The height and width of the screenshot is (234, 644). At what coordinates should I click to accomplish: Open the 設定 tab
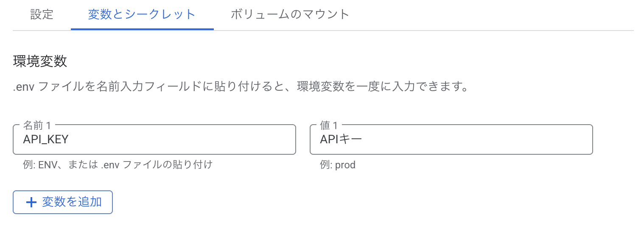(x=42, y=14)
